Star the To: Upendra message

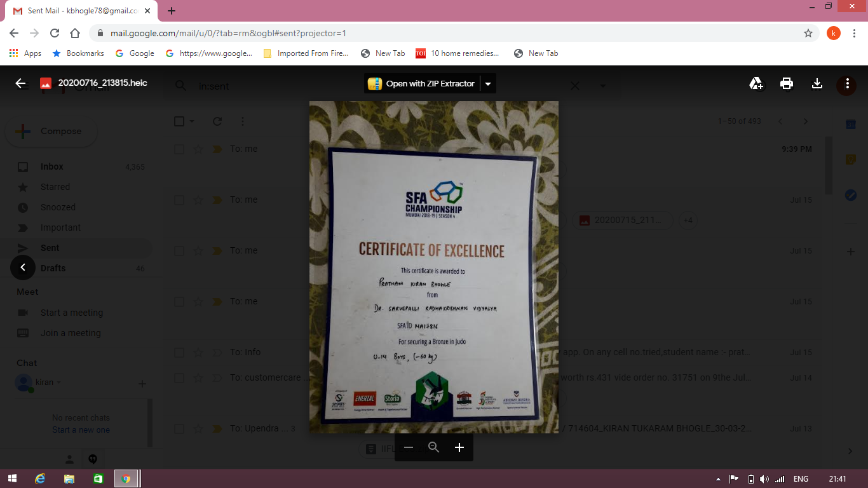click(198, 429)
